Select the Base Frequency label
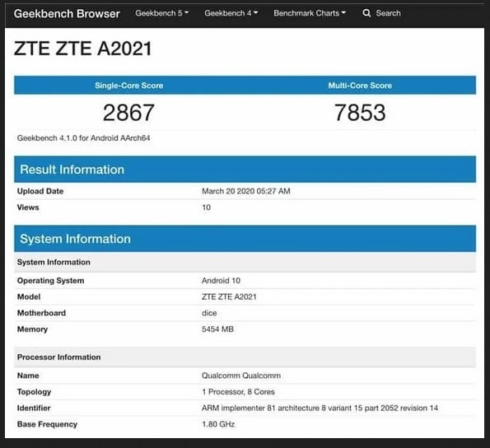 pyautogui.click(x=47, y=424)
